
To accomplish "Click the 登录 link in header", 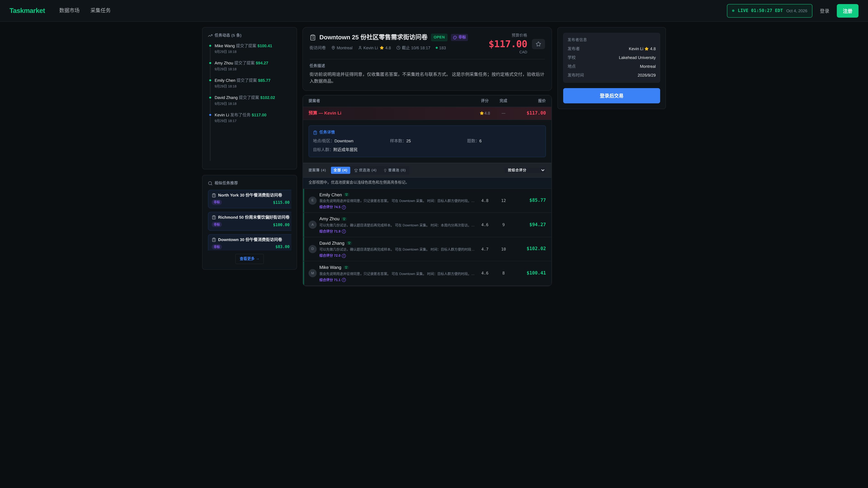I will point(824,11).
